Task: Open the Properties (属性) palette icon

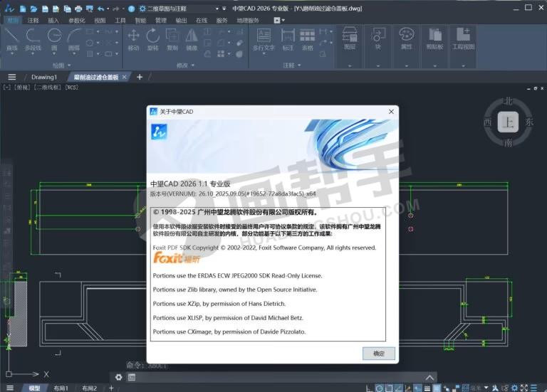Action: tap(406, 37)
